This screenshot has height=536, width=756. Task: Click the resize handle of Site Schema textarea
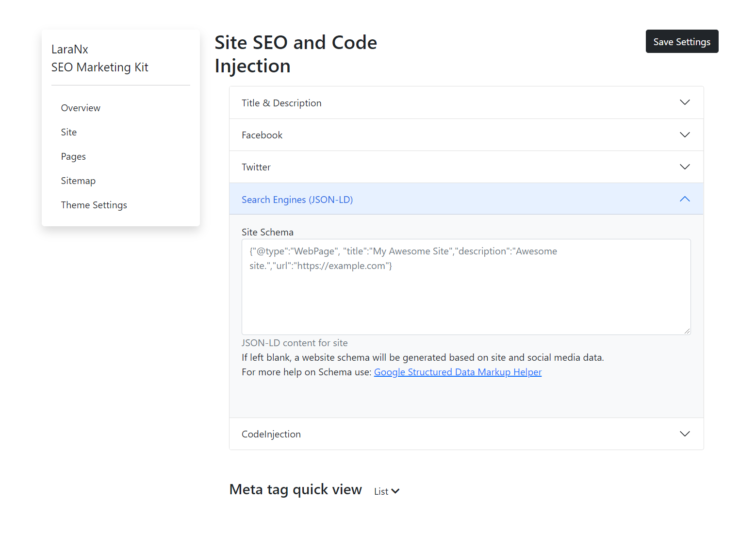click(687, 331)
